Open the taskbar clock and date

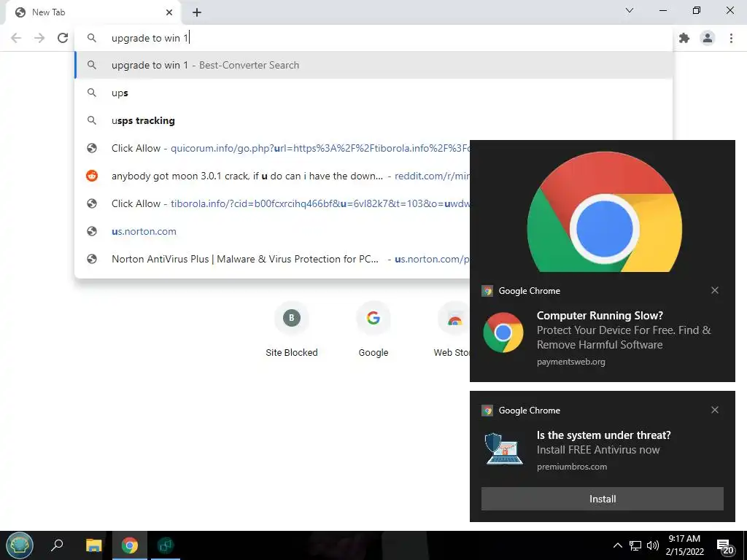[x=684, y=545]
